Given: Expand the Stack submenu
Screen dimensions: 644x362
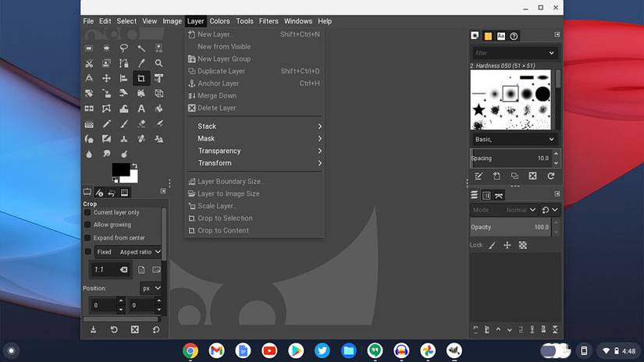Looking at the screenshot, I should pos(254,126).
